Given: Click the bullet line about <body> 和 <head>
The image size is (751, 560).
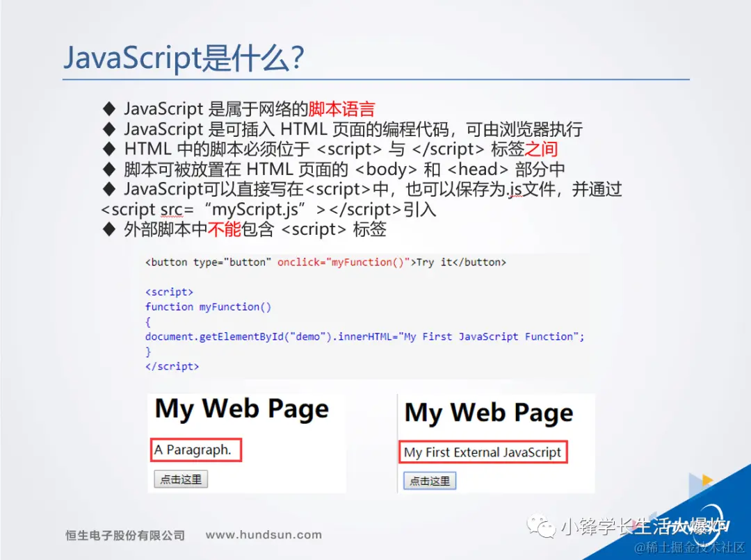Looking at the screenshot, I should point(334,169).
